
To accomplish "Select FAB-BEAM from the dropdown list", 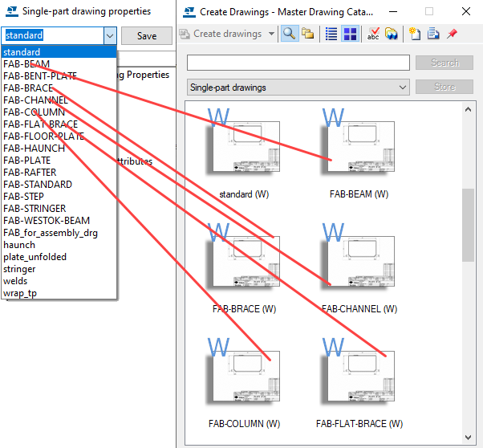I will click(26, 64).
